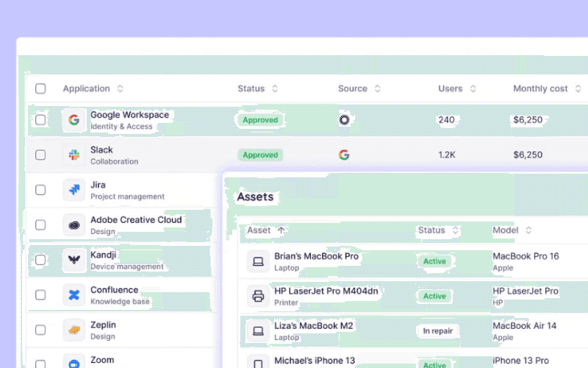Click Active badge for Michael's iPhone 13
Image resolution: width=588 pixels, height=368 pixels.
pyautogui.click(x=434, y=364)
